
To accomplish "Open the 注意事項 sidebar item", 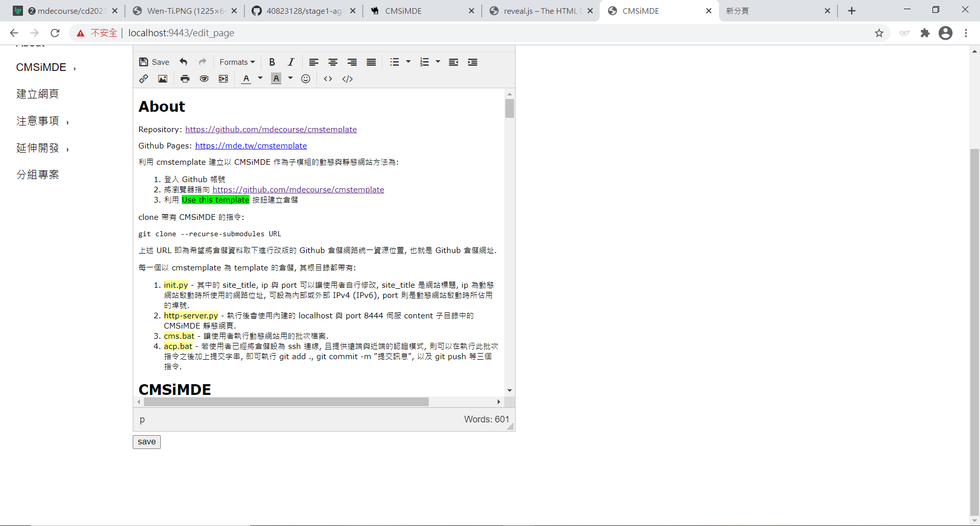I will pos(38,121).
